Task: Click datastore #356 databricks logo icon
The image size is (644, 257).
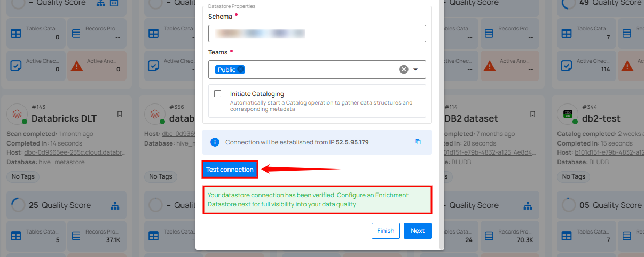Action: (x=154, y=114)
